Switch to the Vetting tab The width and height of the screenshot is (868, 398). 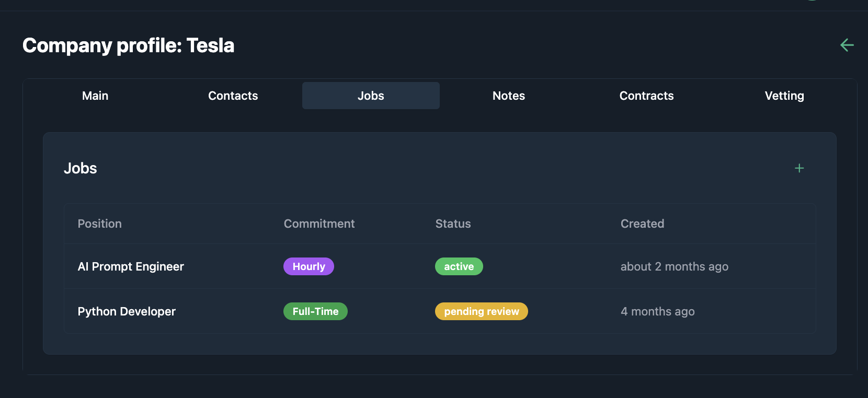click(x=784, y=96)
